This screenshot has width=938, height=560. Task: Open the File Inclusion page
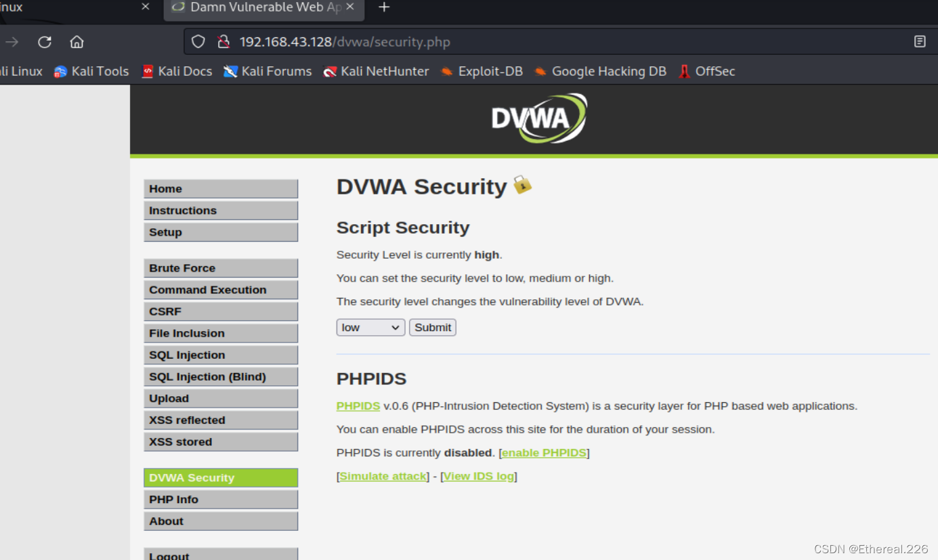tap(221, 333)
